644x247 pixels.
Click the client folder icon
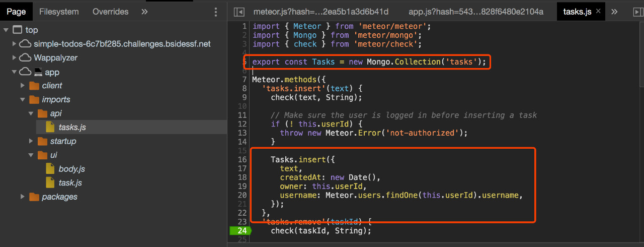pyautogui.click(x=34, y=86)
